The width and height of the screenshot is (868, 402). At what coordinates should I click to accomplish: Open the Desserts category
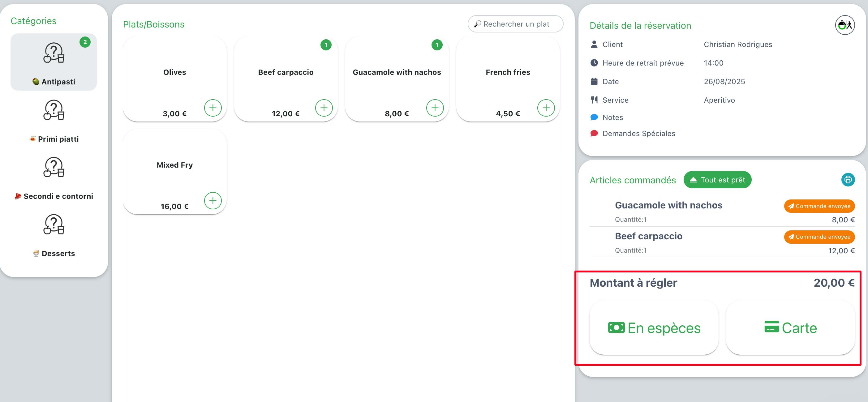coord(54,234)
